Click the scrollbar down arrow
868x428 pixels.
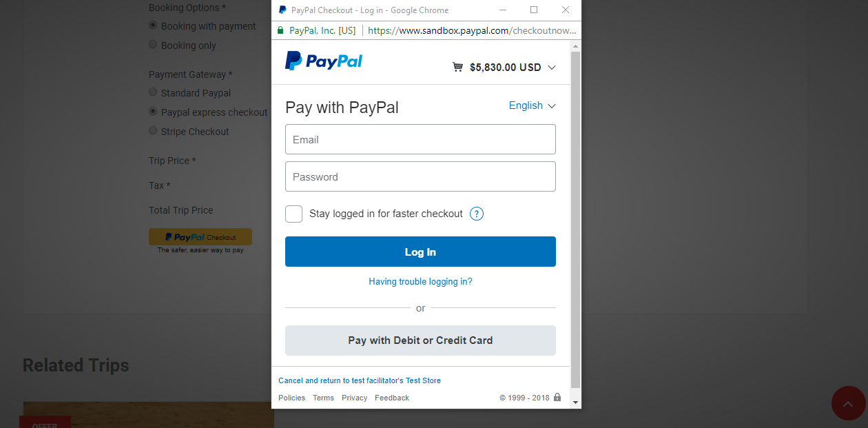pyautogui.click(x=576, y=402)
